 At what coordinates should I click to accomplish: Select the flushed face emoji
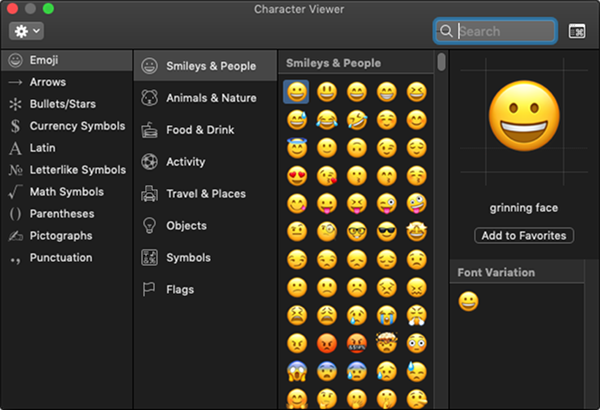(417, 343)
